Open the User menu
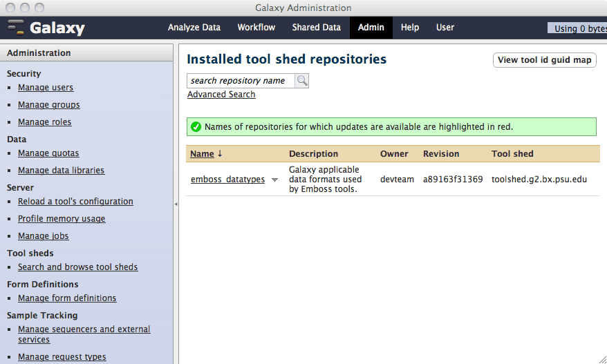 (445, 28)
